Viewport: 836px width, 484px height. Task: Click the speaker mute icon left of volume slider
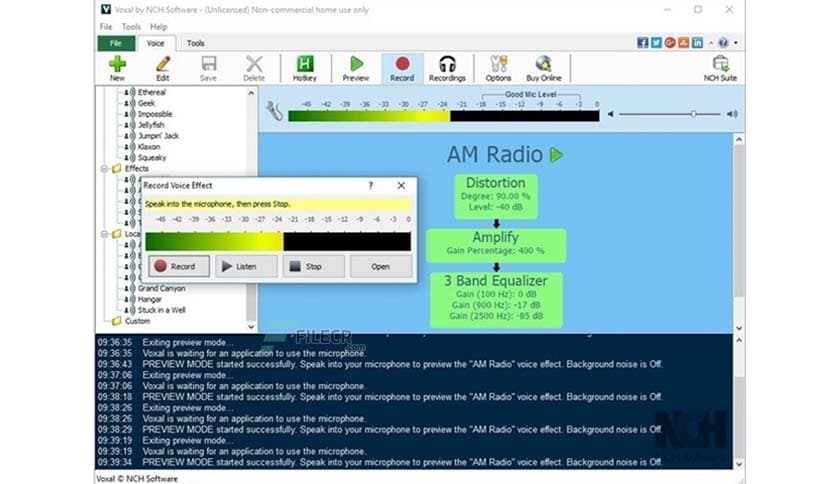point(611,114)
